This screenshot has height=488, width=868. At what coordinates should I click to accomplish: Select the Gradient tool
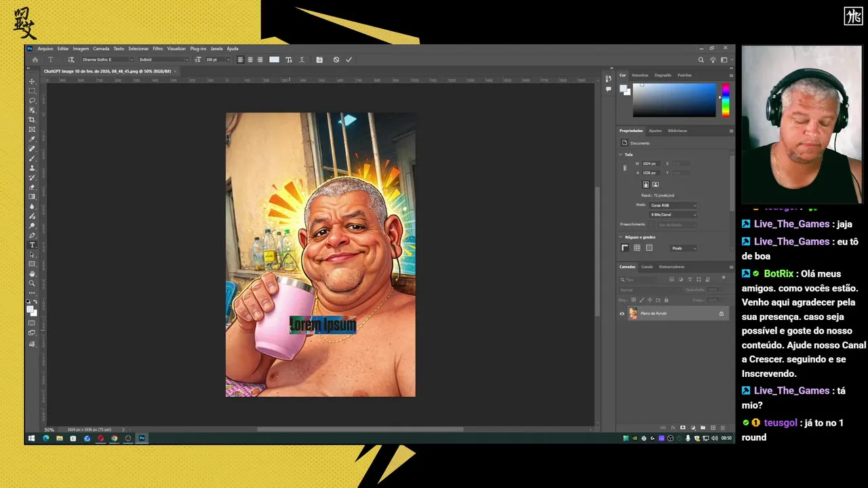32,197
